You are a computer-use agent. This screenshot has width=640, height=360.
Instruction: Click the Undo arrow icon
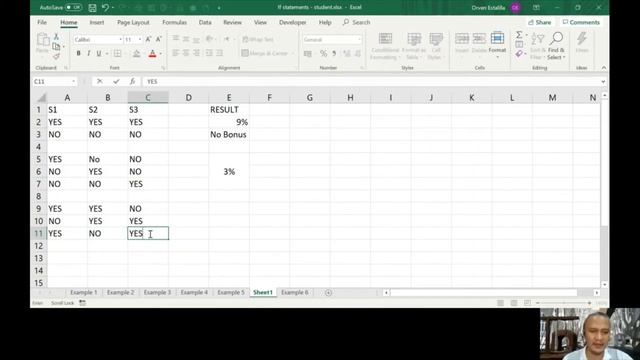click(105, 7)
